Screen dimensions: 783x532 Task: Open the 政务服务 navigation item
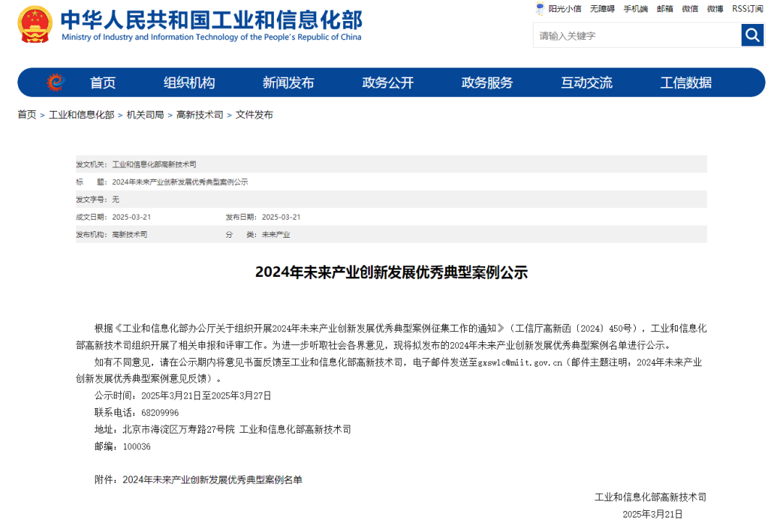(x=486, y=83)
